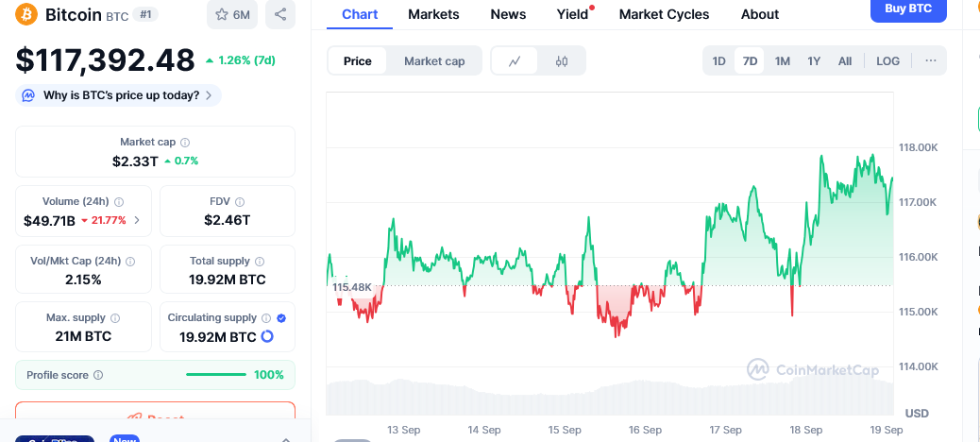The image size is (980, 442).
Task: Open the About tab
Action: coord(760,14)
